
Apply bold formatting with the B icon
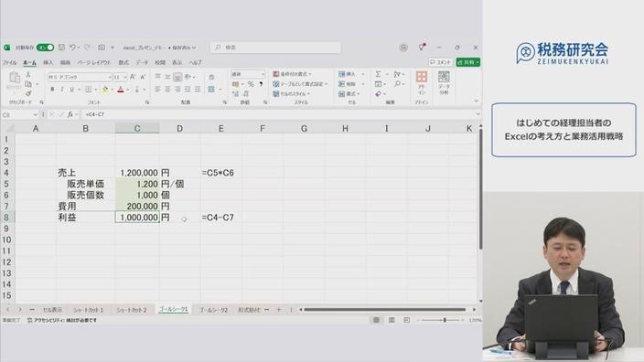(x=52, y=90)
